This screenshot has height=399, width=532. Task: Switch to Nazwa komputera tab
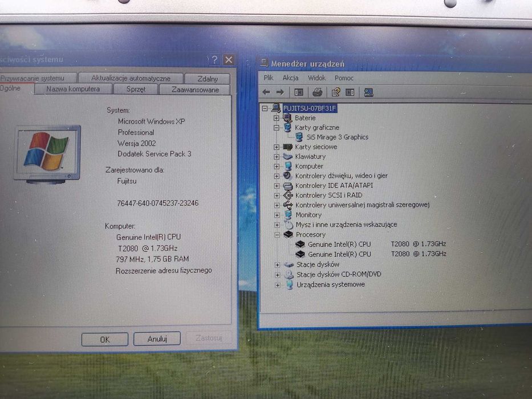(x=73, y=89)
